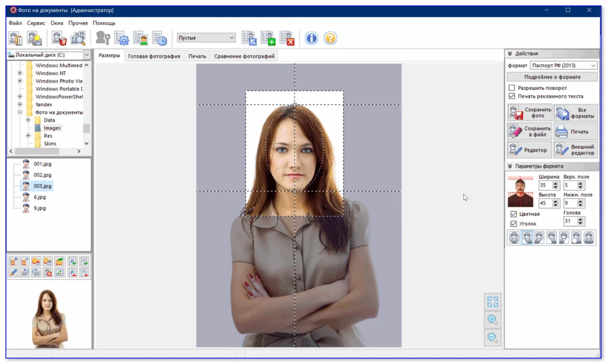Click the zoom out magnifier icon
The image size is (607, 364).
(492, 337)
